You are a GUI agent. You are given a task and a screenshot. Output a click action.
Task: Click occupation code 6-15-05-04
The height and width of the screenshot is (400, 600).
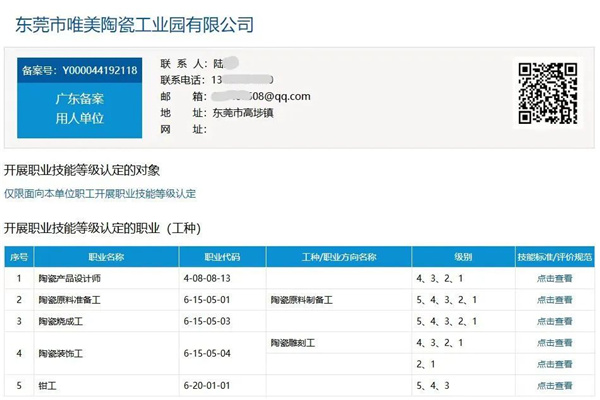(x=207, y=353)
